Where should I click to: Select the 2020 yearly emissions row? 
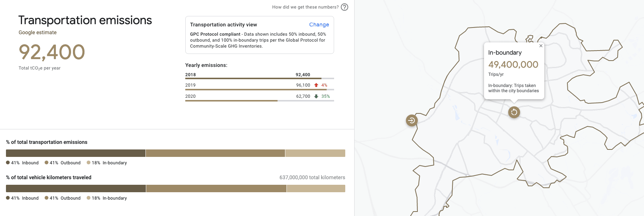tap(259, 97)
